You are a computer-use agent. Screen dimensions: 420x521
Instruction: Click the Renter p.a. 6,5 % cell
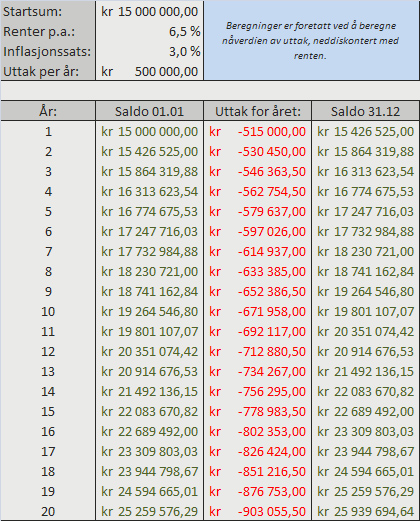click(149, 31)
